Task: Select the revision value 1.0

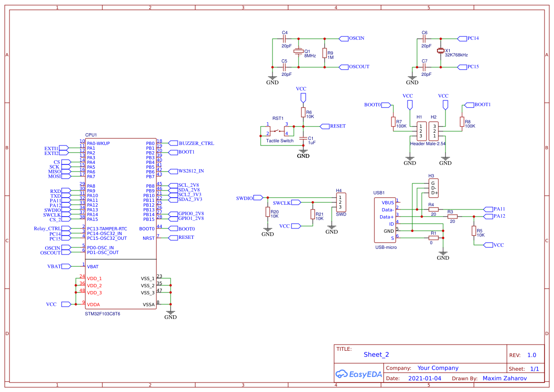Action: click(531, 355)
